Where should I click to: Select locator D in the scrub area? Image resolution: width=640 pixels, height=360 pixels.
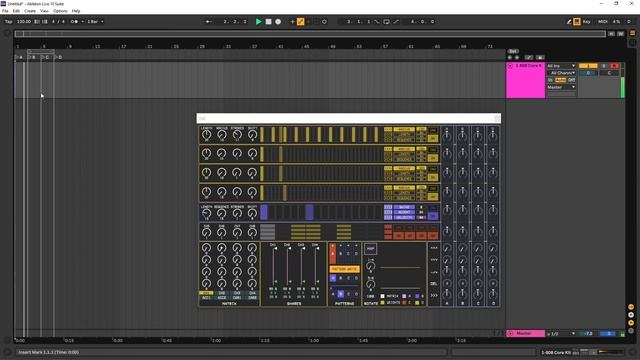[x=58, y=57]
